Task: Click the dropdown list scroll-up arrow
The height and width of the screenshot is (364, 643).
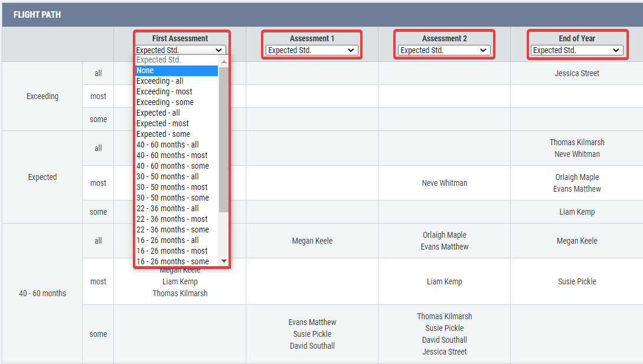Action: click(x=224, y=61)
